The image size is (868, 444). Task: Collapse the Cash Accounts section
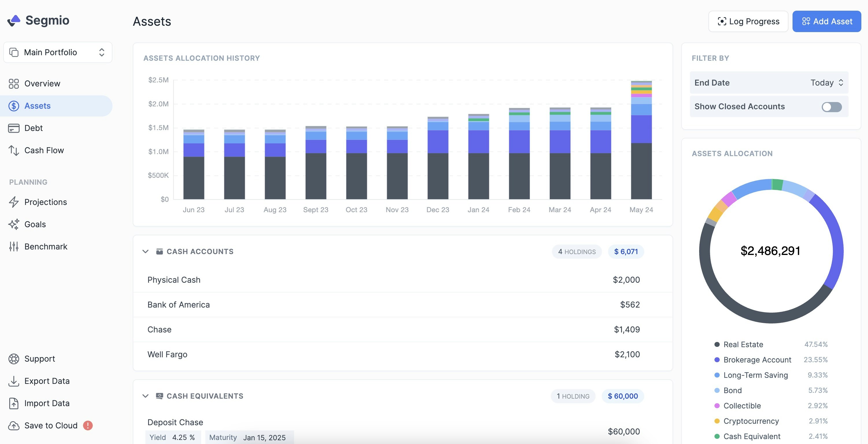pyautogui.click(x=145, y=251)
